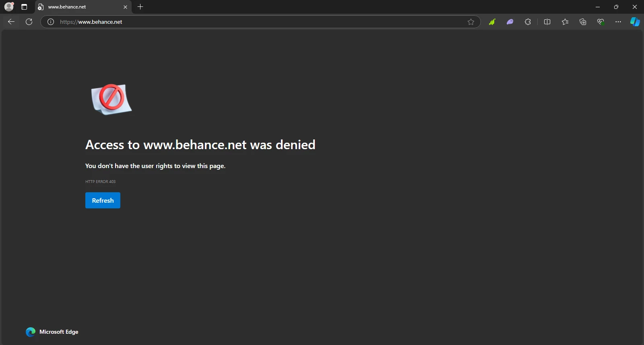Click the HTTP ERROR 403 text
Screen dimensions: 644x345
[100, 181]
